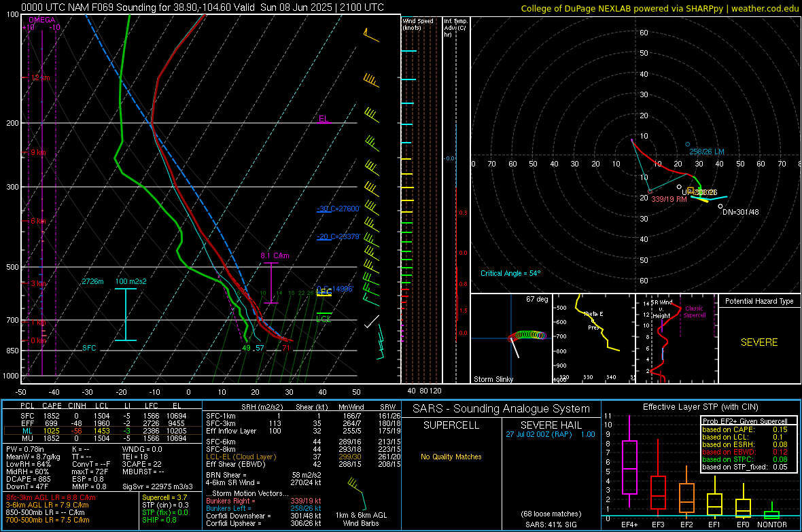
Task: Click the No Quality Matches supercell text
Action: pos(451,457)
